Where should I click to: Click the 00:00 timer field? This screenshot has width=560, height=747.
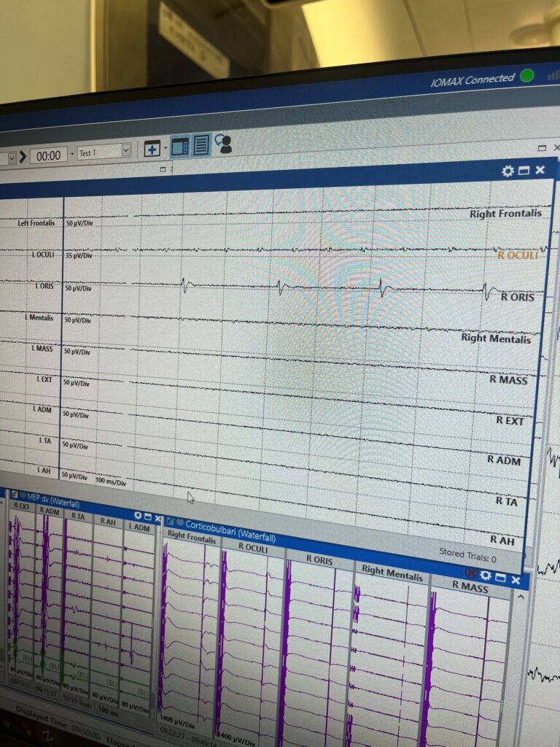[48, 155]
